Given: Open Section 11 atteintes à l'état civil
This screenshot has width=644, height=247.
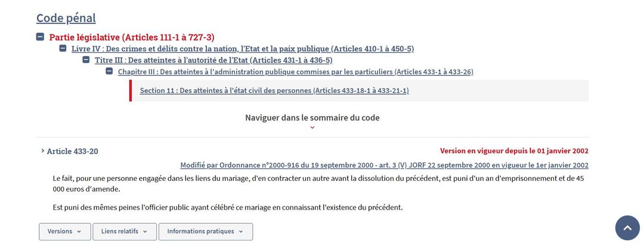Looking at the screenshot, I should 274,90.
